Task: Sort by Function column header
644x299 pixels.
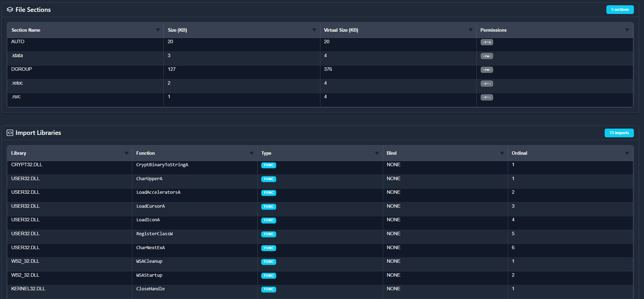Action: tap(146, 153)
